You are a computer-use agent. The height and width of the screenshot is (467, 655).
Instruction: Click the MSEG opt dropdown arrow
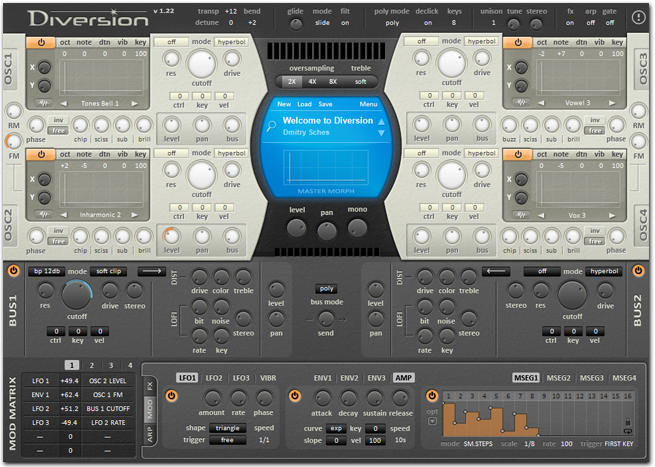pos(432,421)
